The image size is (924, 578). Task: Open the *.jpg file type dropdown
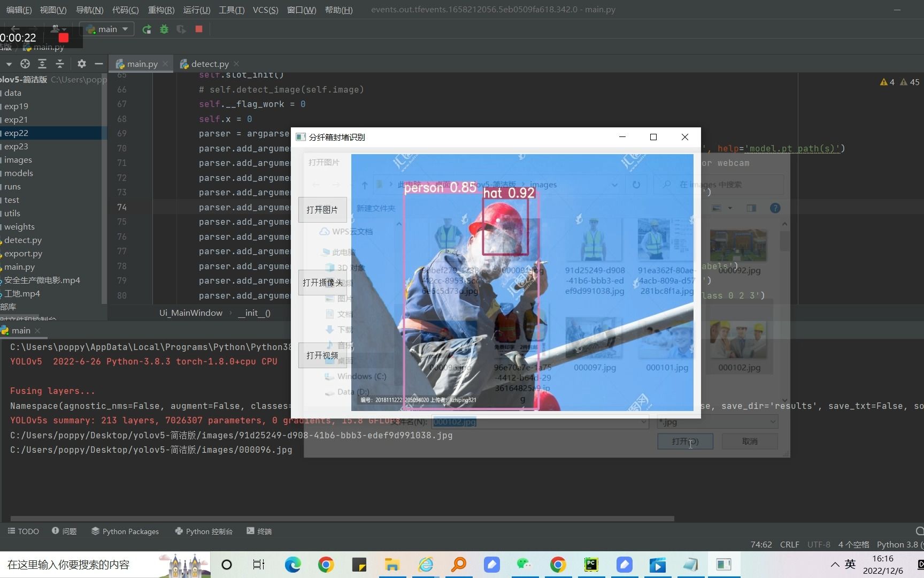coord(717,422)
